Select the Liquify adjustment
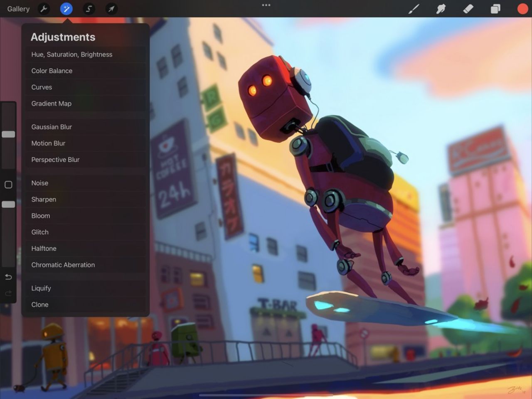 [x=41, y=288]
